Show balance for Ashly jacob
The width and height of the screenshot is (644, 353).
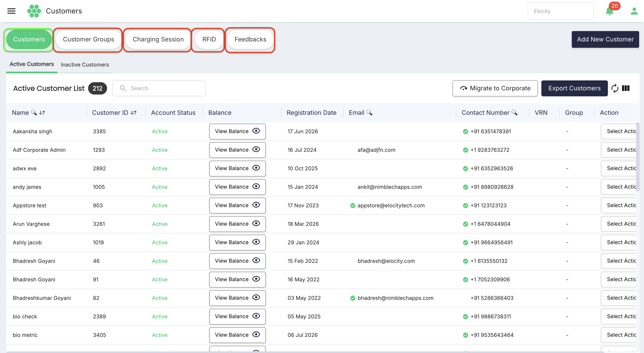click(237, 242)
